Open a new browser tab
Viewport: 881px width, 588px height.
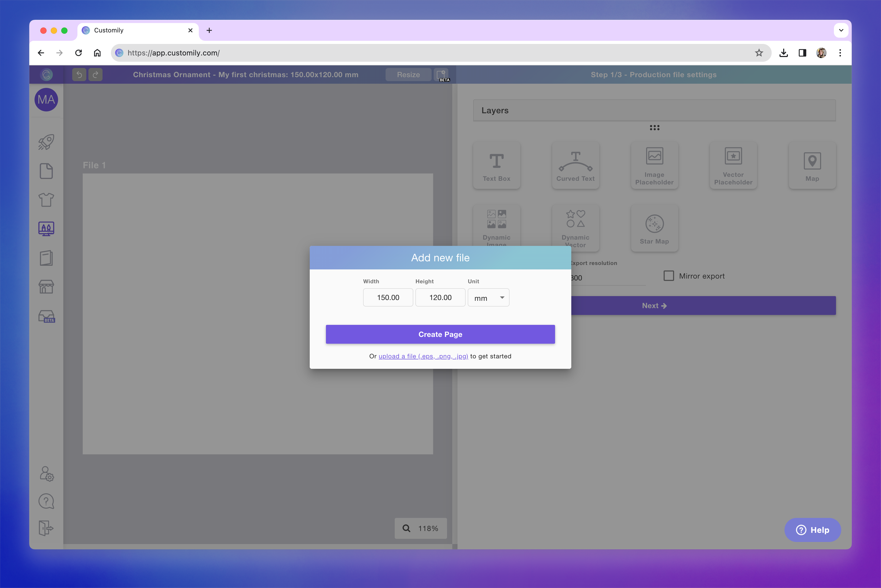click(x=209, y=30)
